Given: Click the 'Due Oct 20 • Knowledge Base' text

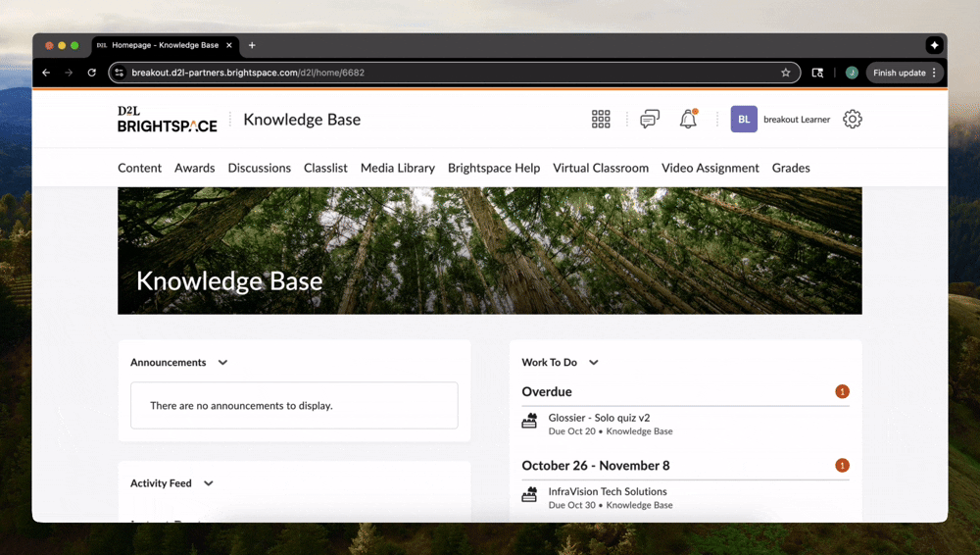Looking at the screenshot, I should click(610, 431).
